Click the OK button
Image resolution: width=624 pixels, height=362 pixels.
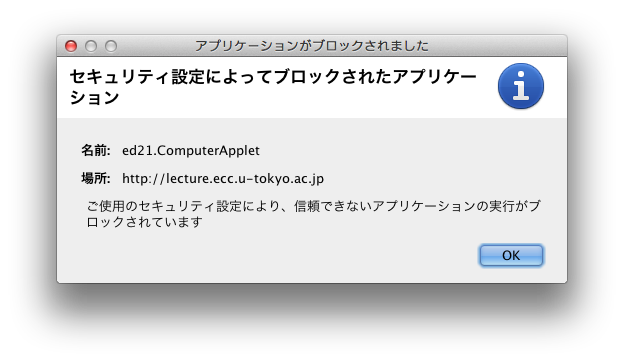click(511, 255)
